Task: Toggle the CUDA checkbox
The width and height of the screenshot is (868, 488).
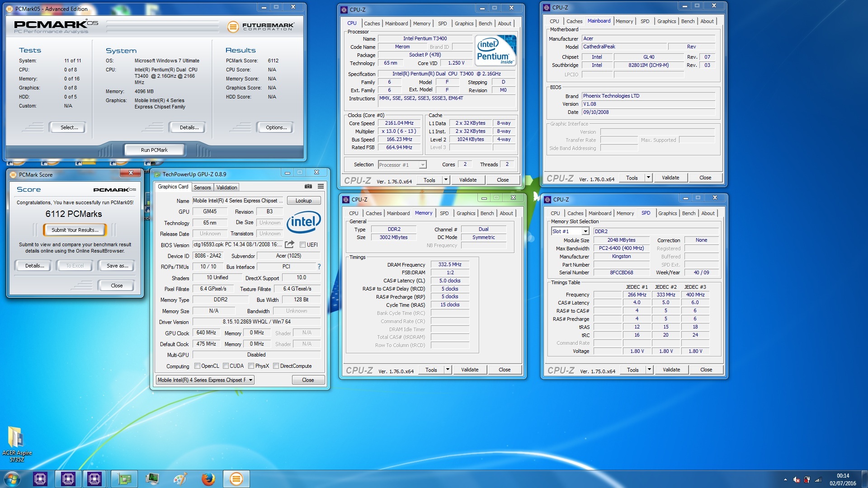Action: pos(226,366)
